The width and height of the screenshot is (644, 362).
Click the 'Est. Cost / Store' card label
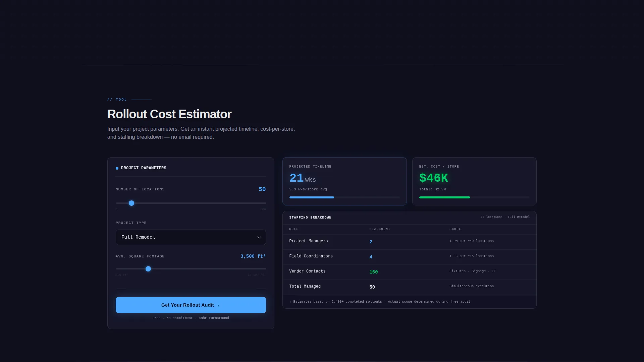pyautogui.click(x=439, y=167)
